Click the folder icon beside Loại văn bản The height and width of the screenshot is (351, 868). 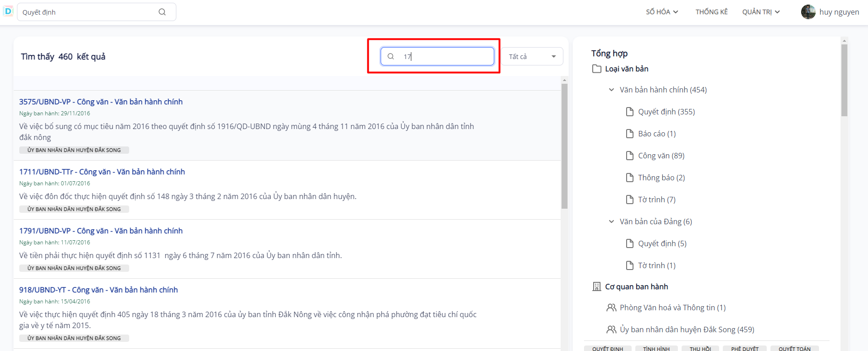pos(596,69)
